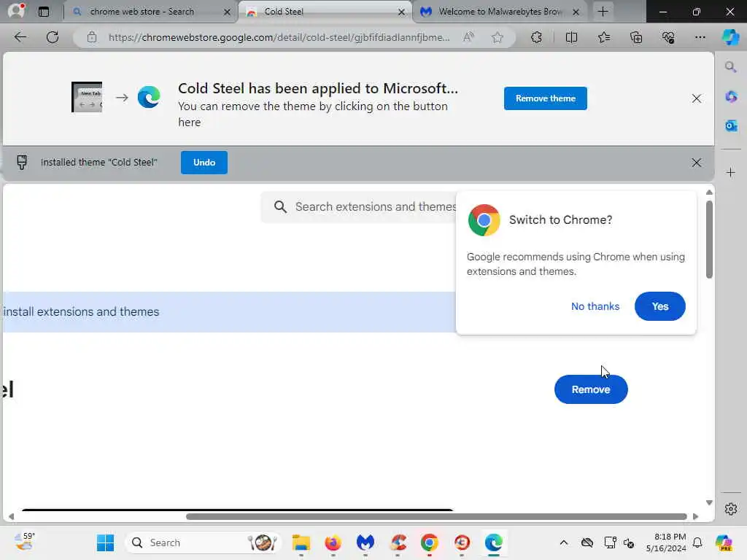747x560 pixels.
Task: Go back with the browser back arrow
Action: pyautogui.click(x=20, y=37)
